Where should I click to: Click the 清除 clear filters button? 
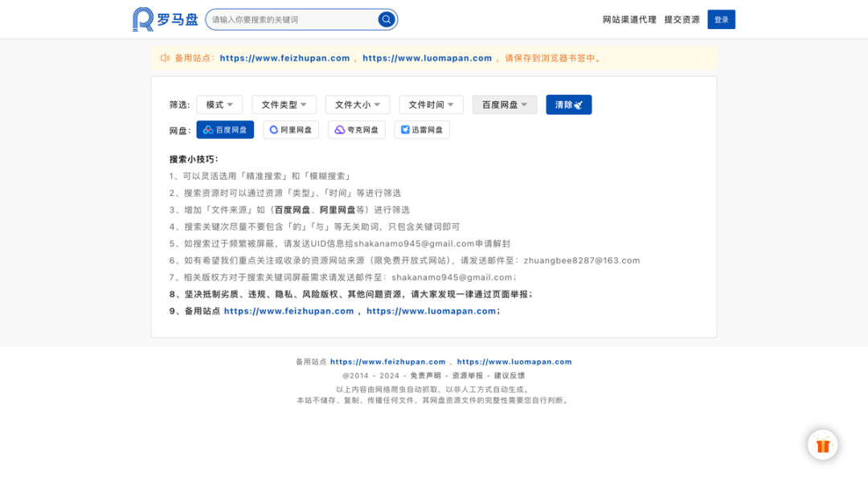click(x=568, y=104)
